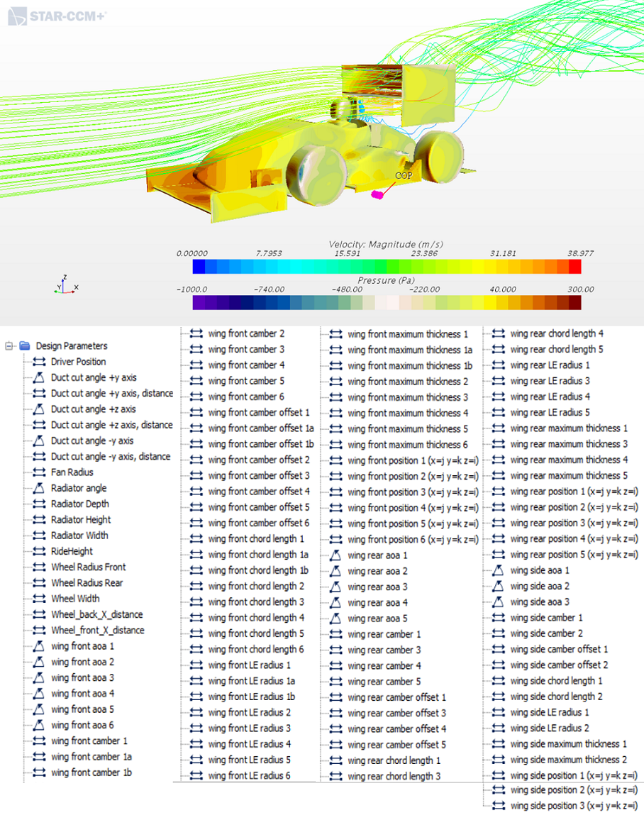Click the Design Parameters folder icon
This screenshot has width=644, height=815.
[24, 346]
